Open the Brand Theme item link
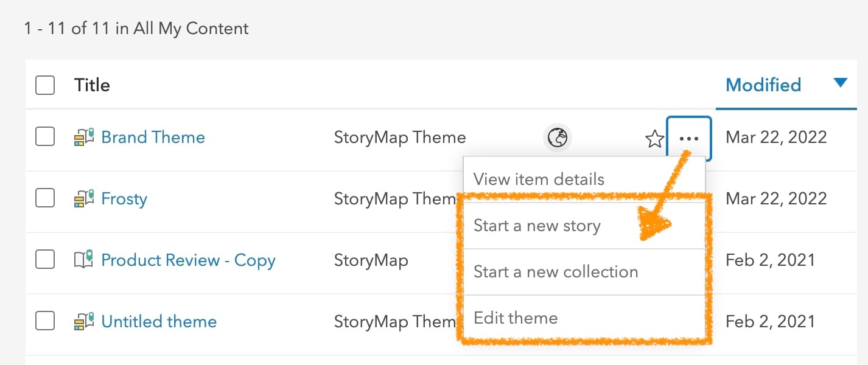The width and height of the screenshot is (868, 365). pos(153,137)
